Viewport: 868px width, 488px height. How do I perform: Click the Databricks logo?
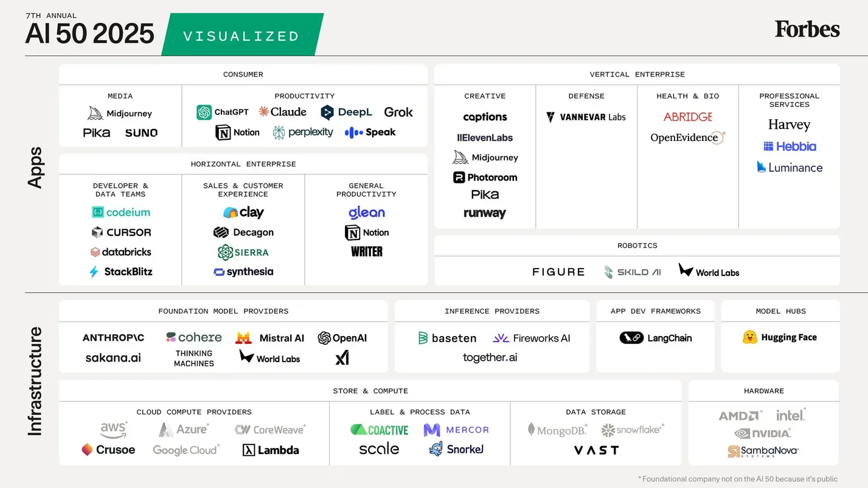click(x=120, y=252)
